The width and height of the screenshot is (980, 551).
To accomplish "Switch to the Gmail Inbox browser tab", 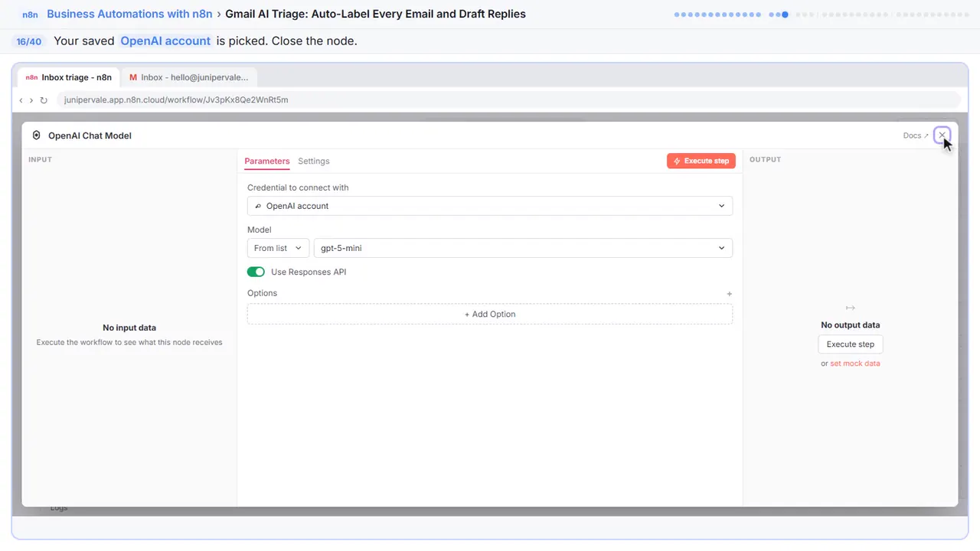I will [x=189, y=77].
